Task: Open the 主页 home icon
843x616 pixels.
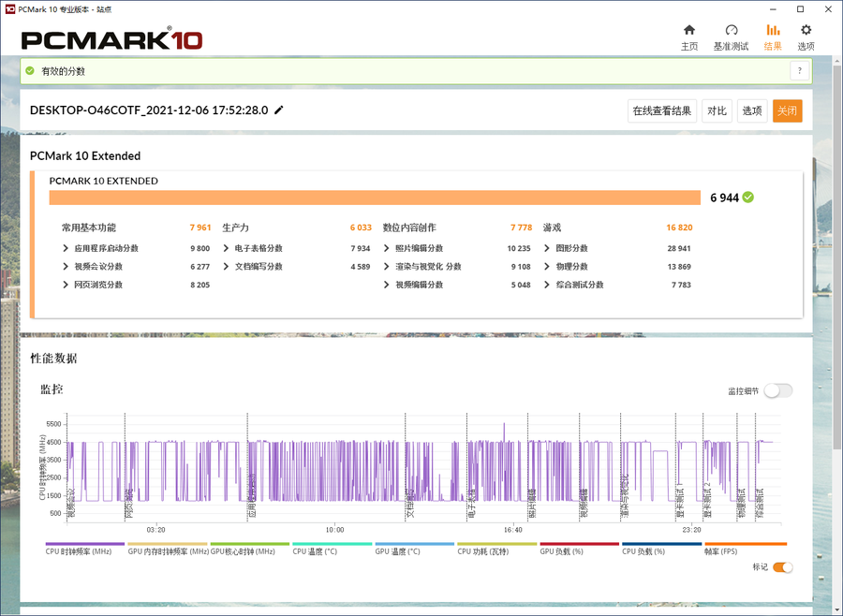Action: [x=689, y=31]
